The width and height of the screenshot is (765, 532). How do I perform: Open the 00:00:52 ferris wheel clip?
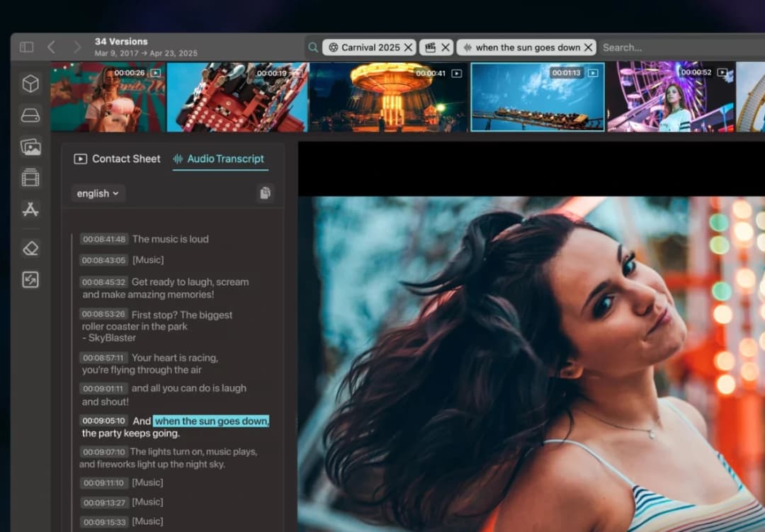tap(671, 97)
